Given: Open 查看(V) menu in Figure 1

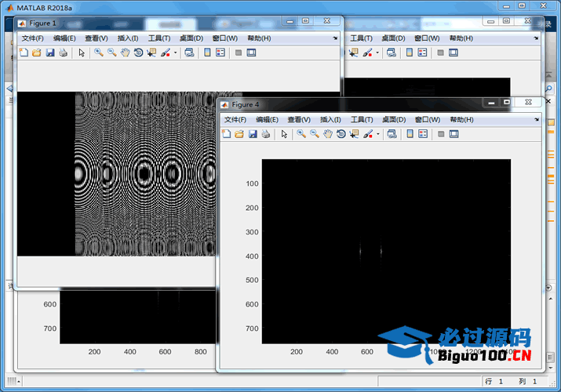Looking at the screenshot, I should (x=97, y=38).
